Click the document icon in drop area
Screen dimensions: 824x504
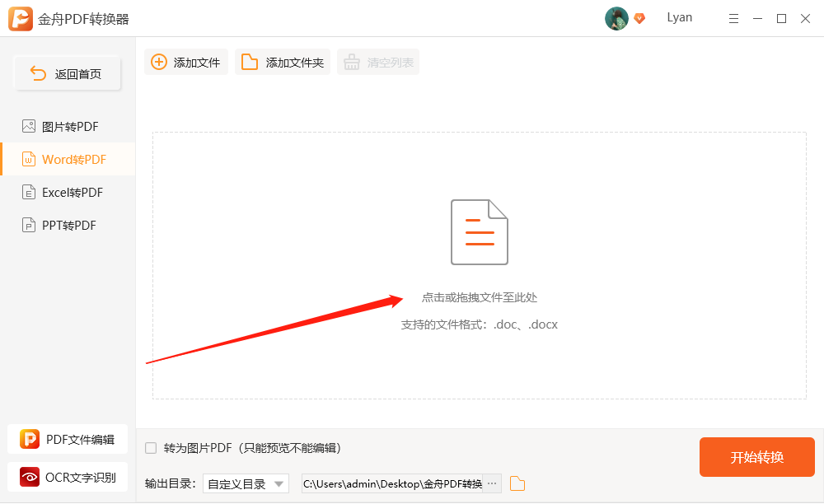click(x=480, y=231)
